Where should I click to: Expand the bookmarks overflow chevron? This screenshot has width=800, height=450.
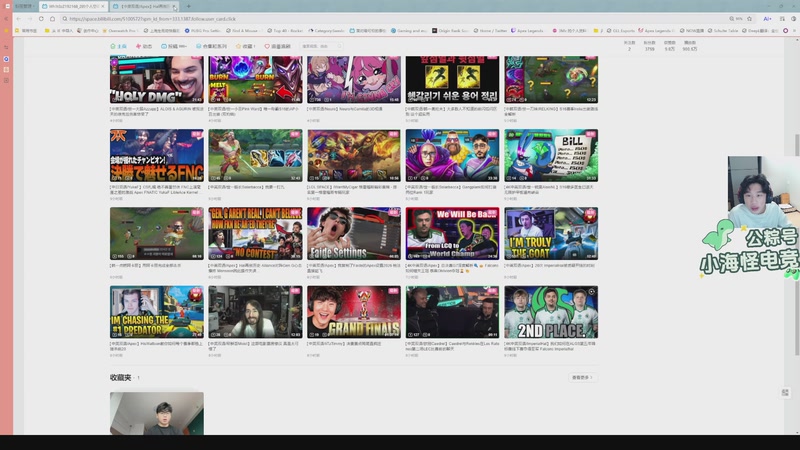(794, 31)
